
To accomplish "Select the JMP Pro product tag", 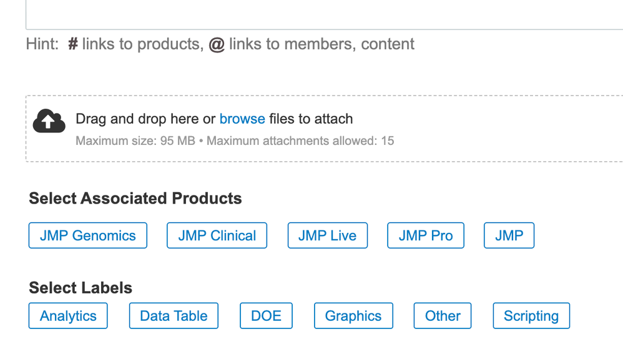I will tap(425, 235).
